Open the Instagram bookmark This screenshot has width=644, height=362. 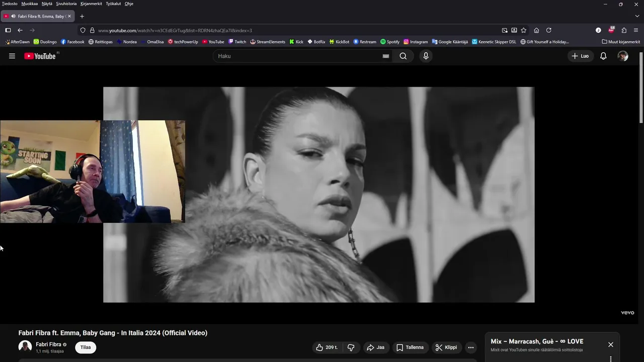click(x=416, y=42)
